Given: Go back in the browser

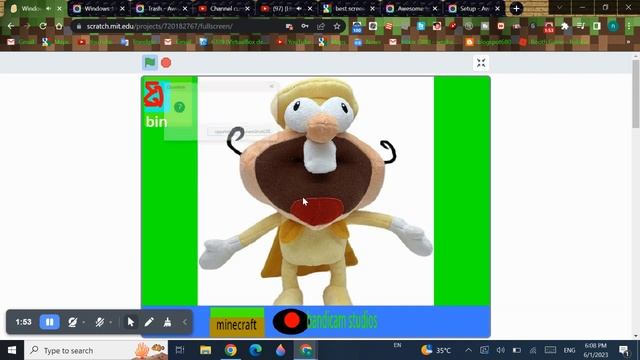Looking at the screenshot, I should pos(11,26).
